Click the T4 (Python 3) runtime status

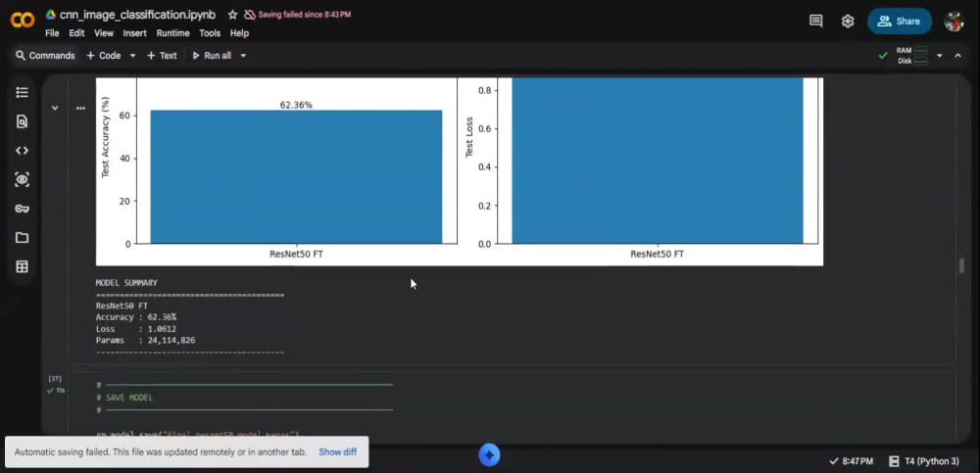tap(924, 461)
